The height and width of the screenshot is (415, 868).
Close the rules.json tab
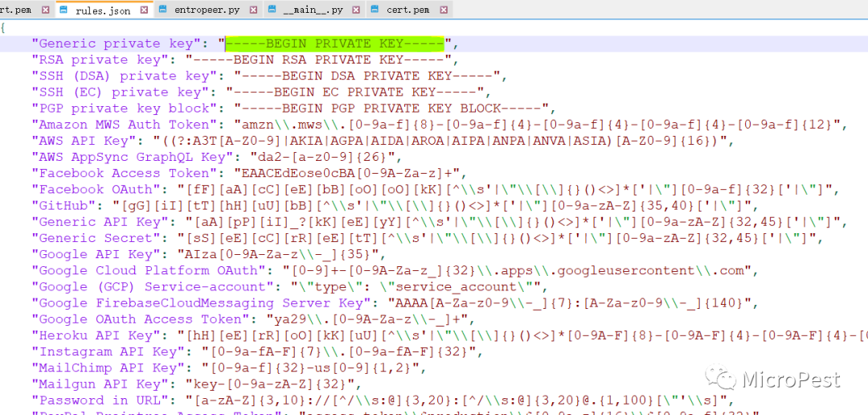point(144,10)
